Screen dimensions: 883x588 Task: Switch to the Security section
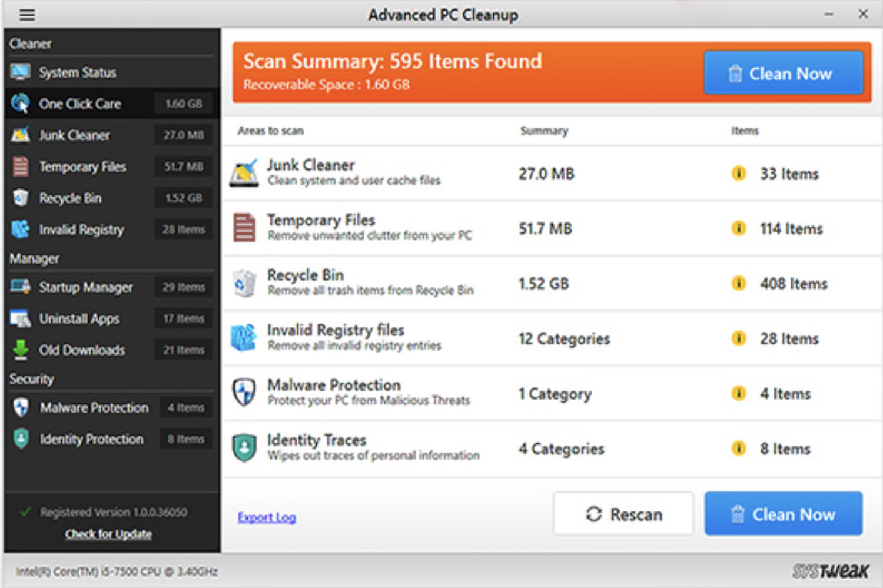pyautogui.click(x=31, y=378)
